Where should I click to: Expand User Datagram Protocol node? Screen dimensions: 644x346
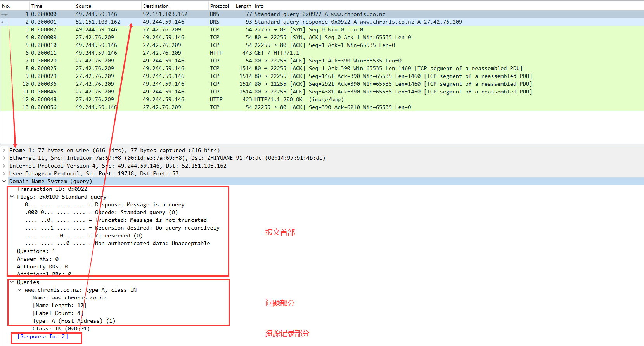[x=4, y=173]
